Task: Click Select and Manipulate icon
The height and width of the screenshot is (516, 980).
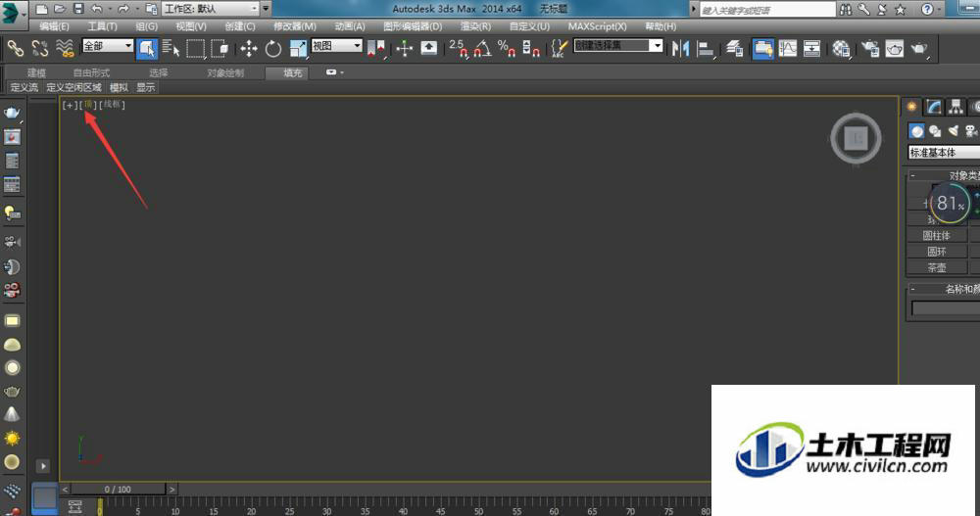Action: click(405, 48)
